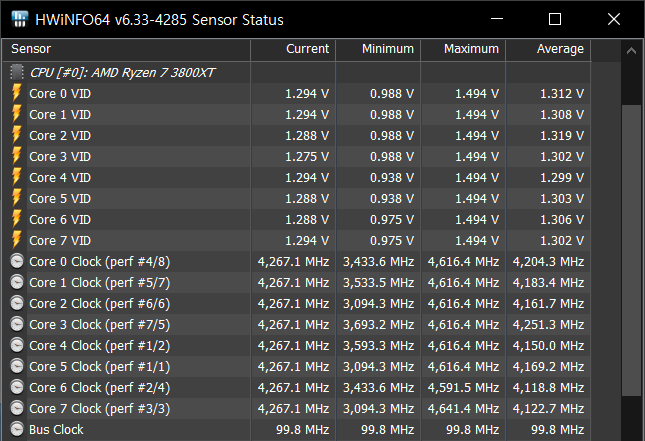The height and width of the screenshot is (441, 645).
Task: Click the Current column header
Action: coord(293,50)
